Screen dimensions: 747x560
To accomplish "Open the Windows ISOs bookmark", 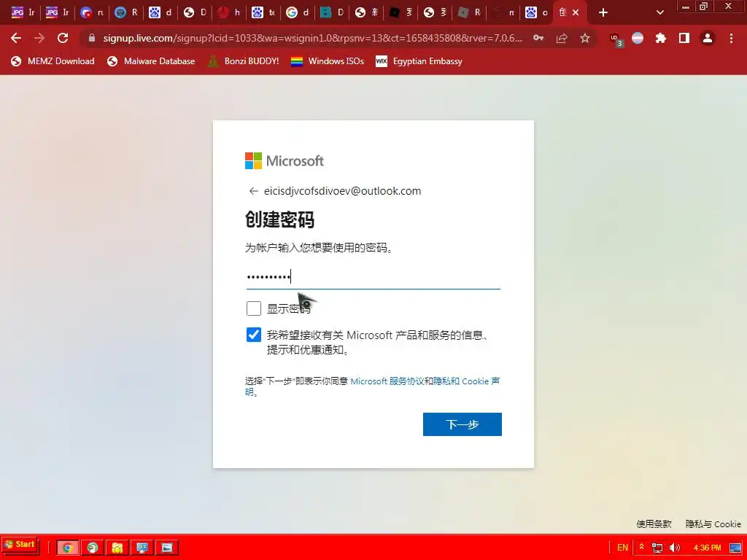I will tap(328, 61).
